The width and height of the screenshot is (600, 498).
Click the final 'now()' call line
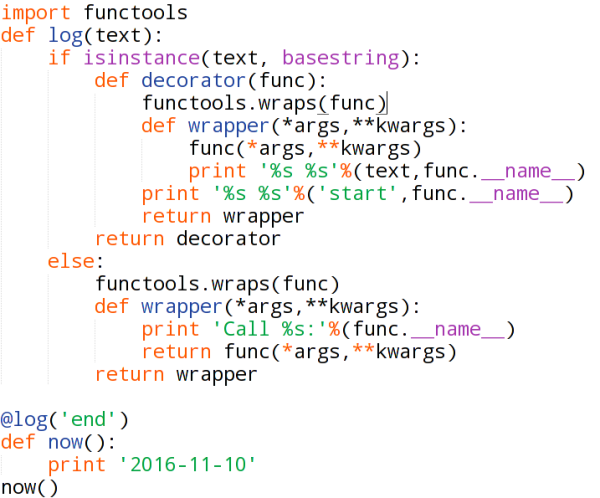tap(29, 488)
